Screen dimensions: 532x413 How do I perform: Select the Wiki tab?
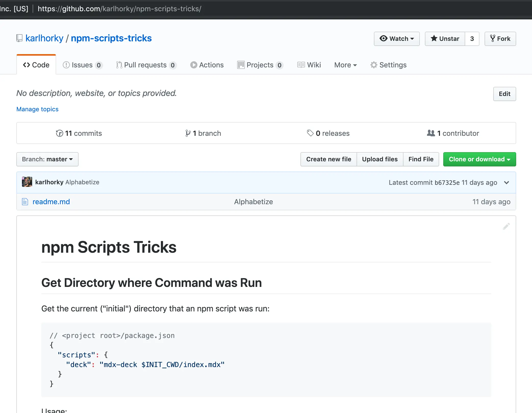click(x=313, y=64)
